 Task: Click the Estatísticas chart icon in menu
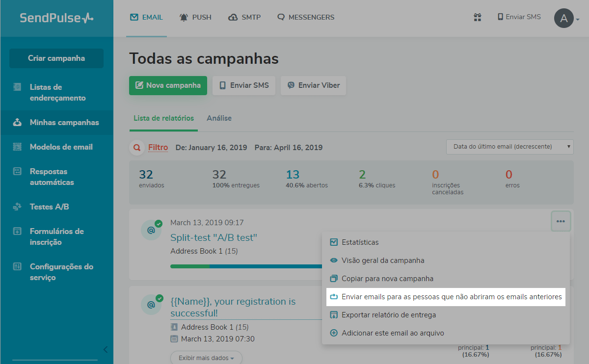pos(334,242)
